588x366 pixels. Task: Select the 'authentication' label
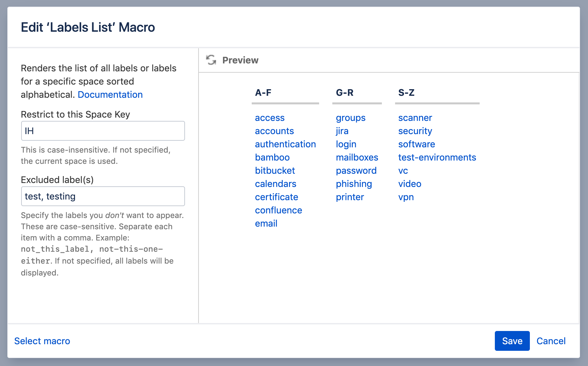[x=285, y=144]
